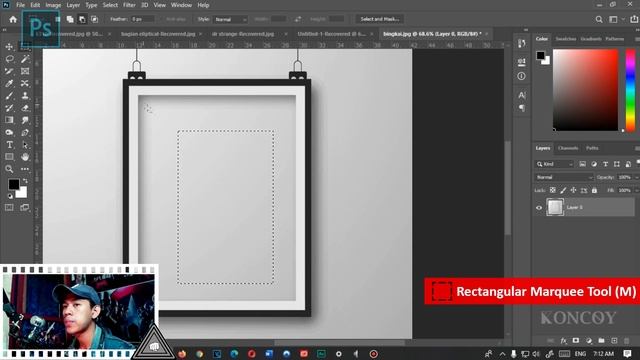Click Intersect with selection mode icon

[94, 19]
